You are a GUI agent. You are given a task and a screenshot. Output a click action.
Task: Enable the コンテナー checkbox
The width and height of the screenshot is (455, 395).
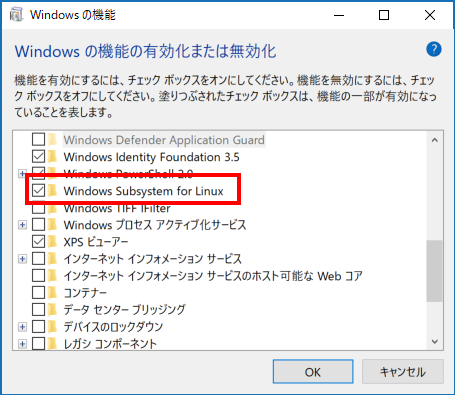[38, 292]
